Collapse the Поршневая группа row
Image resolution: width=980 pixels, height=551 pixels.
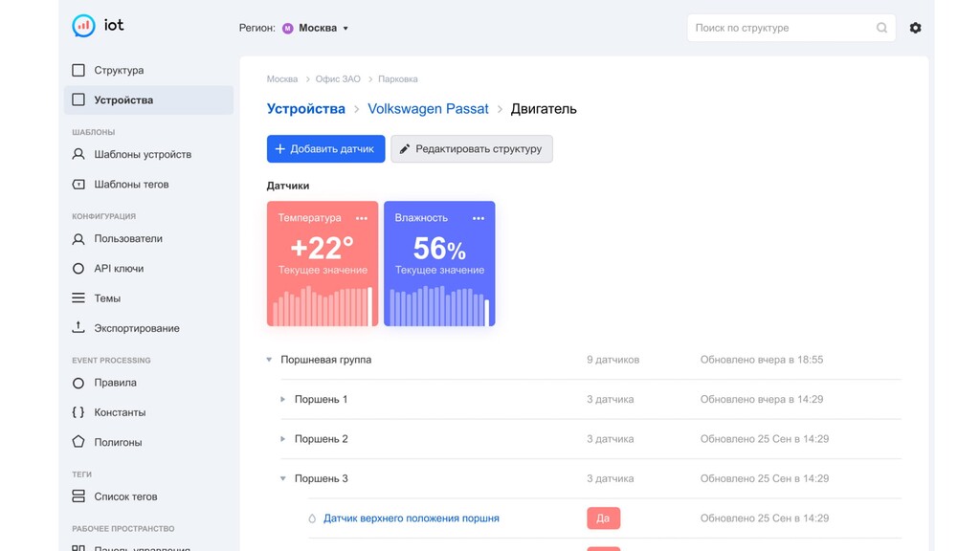(269, 360)
